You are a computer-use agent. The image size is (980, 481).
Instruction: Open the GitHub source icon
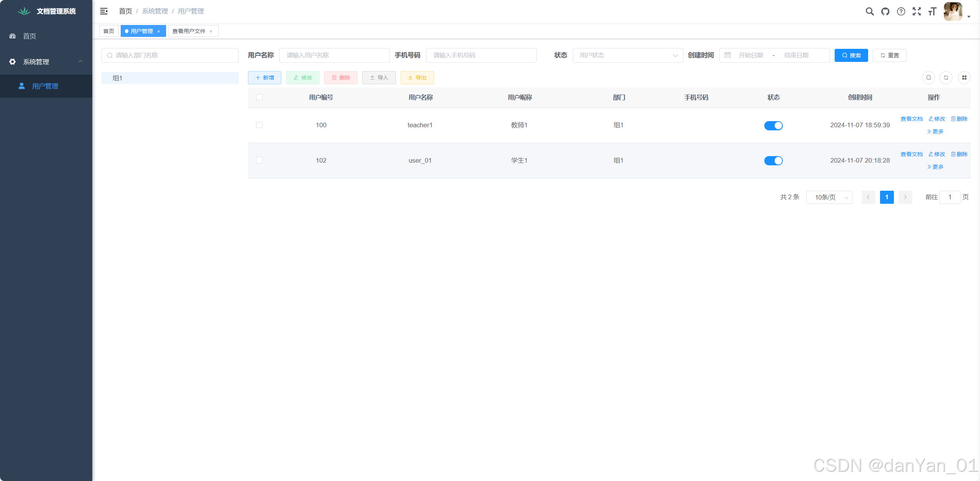[885, 12]
